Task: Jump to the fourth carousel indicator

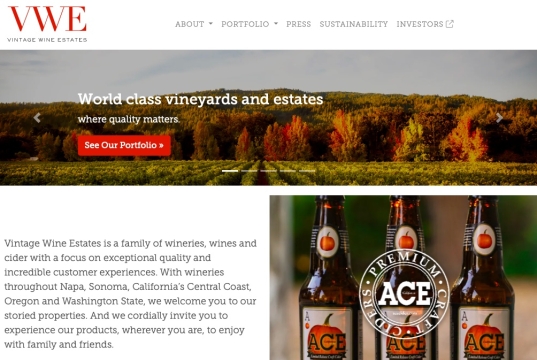Action: pyautogui.click(x=288, y=171)
